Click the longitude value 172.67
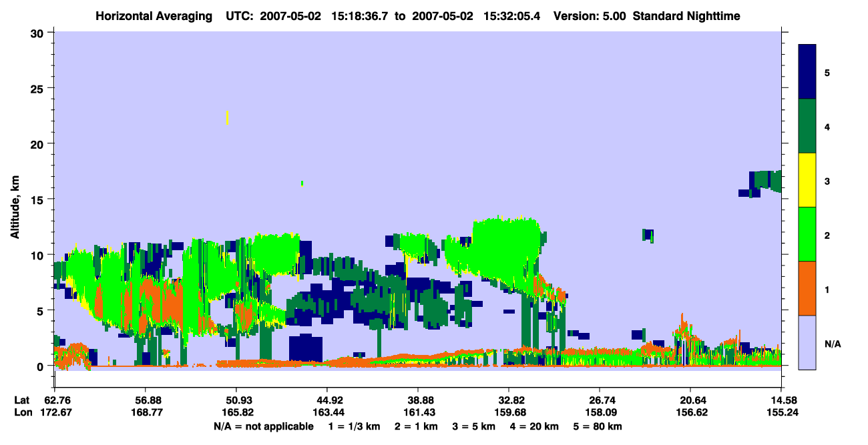 coord(55,412)
